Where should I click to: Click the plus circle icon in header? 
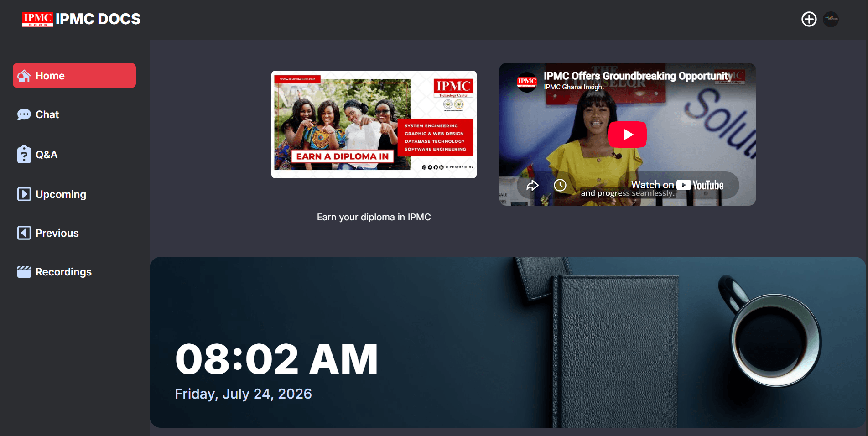(809, 19)
